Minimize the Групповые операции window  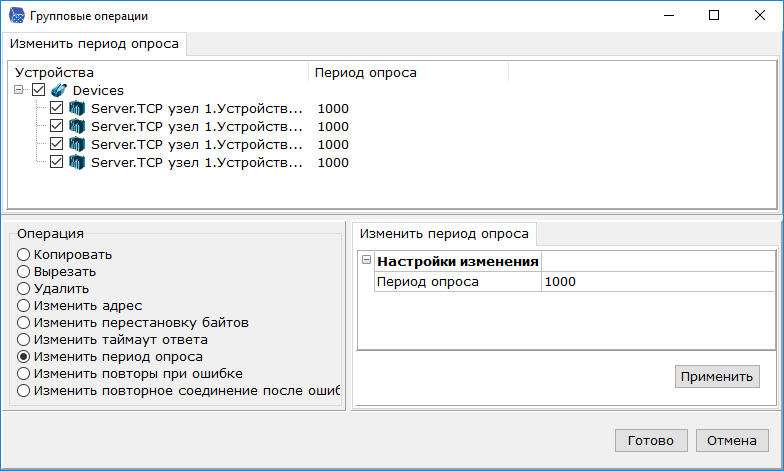(669, 16)
